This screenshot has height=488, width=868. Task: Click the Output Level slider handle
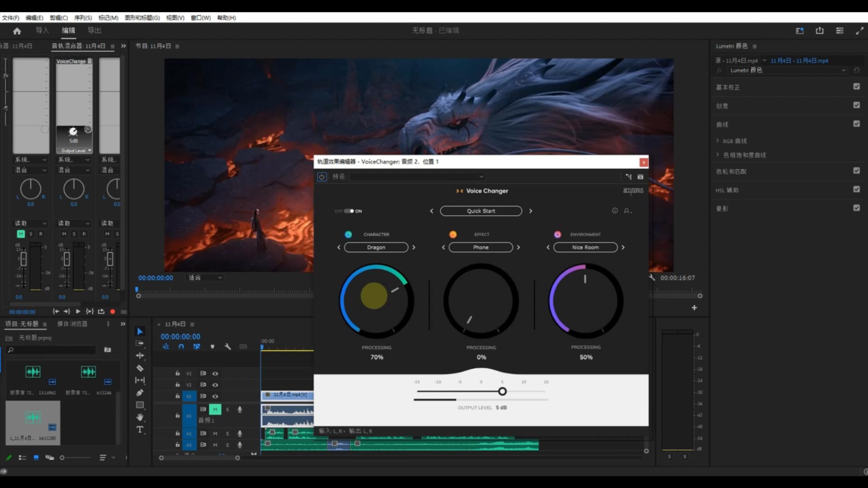pyautogui.click(x=502, y=391)
